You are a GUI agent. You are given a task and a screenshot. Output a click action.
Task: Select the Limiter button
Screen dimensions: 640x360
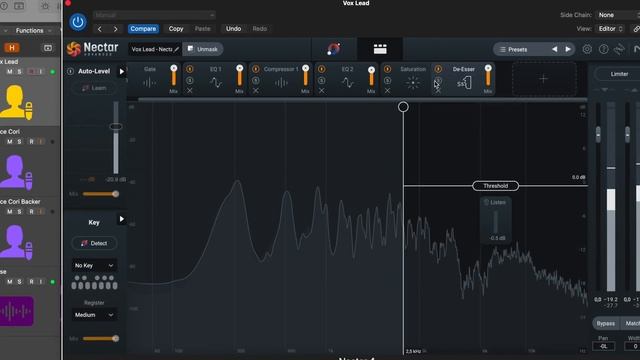pyautogui.click(x=619, y=74)
